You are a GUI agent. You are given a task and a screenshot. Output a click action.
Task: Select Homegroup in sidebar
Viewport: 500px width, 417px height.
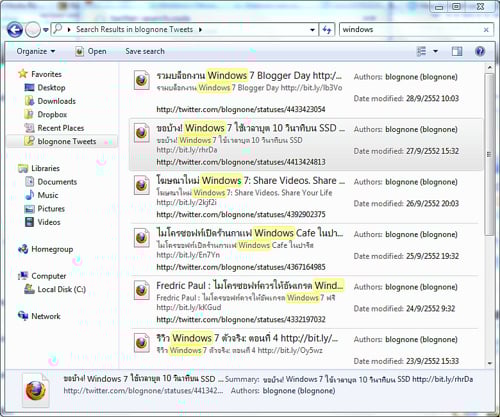pyautogui.click(x=52, y=249)
